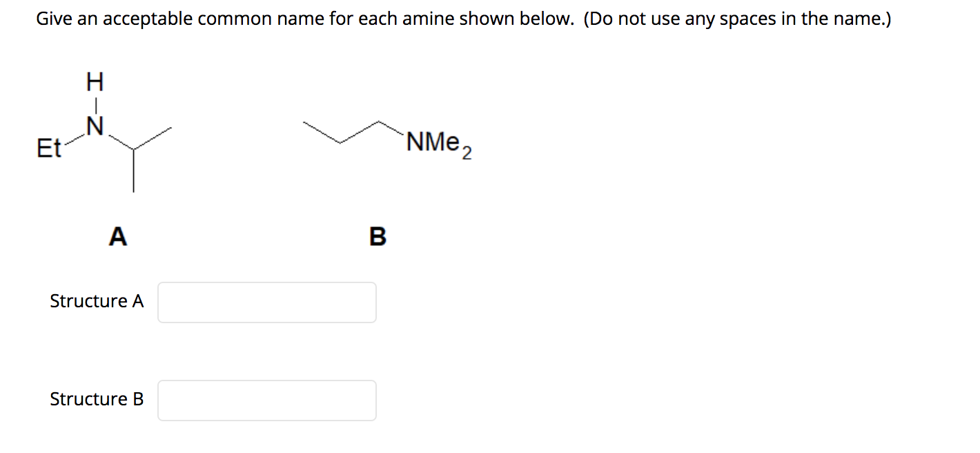Click the Structure B answer input field
The image size is (980, 453).
(266, 400)
